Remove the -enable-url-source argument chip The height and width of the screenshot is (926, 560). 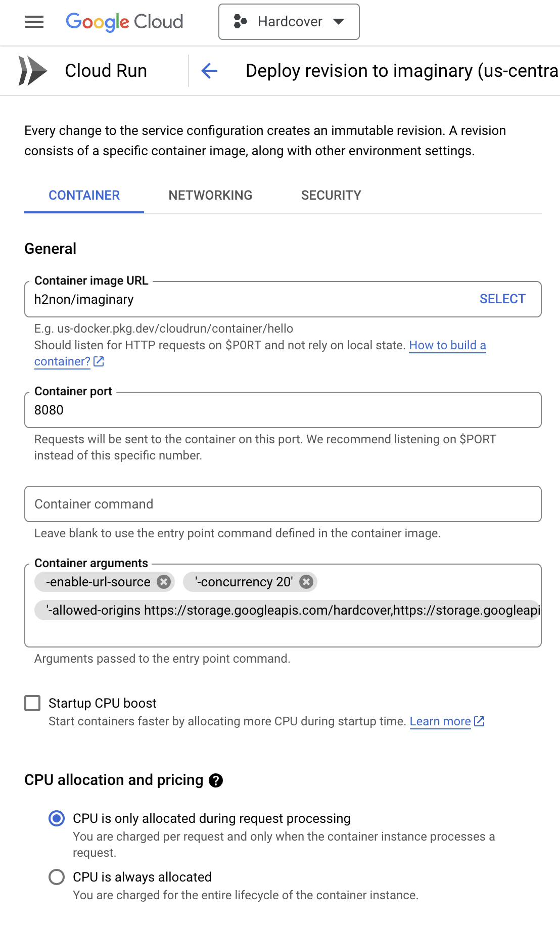coord(163,582)
